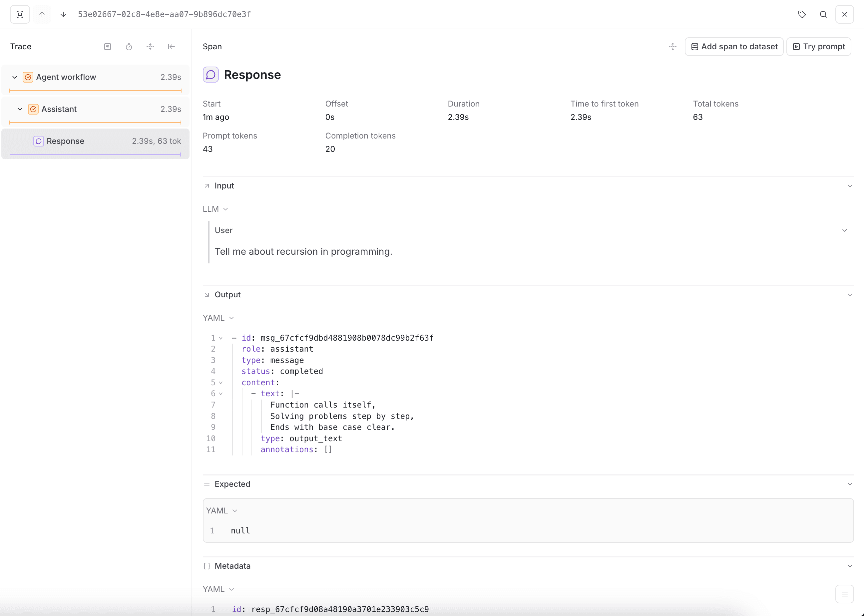Go to the next trace

click(63, 14)
